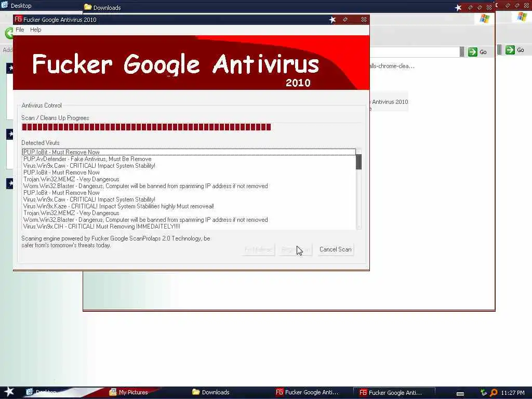The height and width of the screenshot is (399, 532).
Task: Click the Cancel Scan button
Action: (x=336, y=249)
